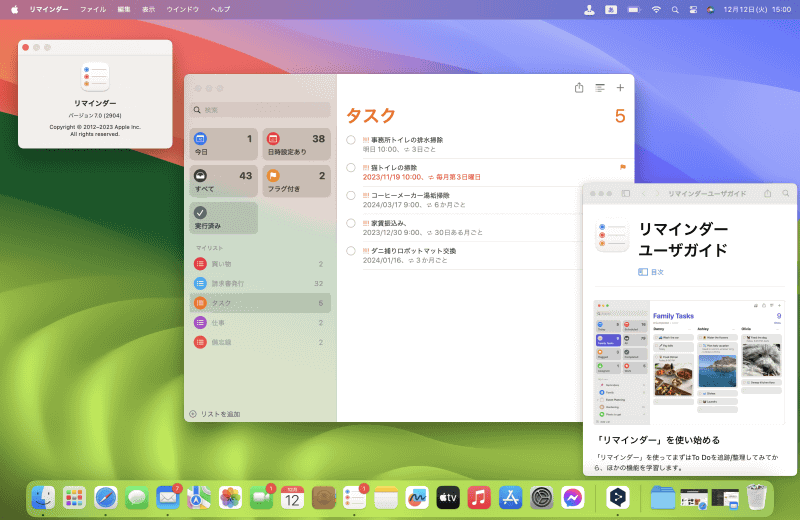Open Photos from the Dock

click(x=230, y=498)
